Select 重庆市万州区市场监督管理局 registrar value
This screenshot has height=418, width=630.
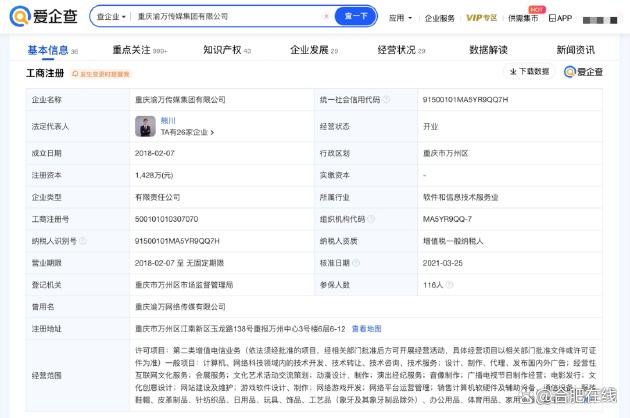[x=184, y=285]
